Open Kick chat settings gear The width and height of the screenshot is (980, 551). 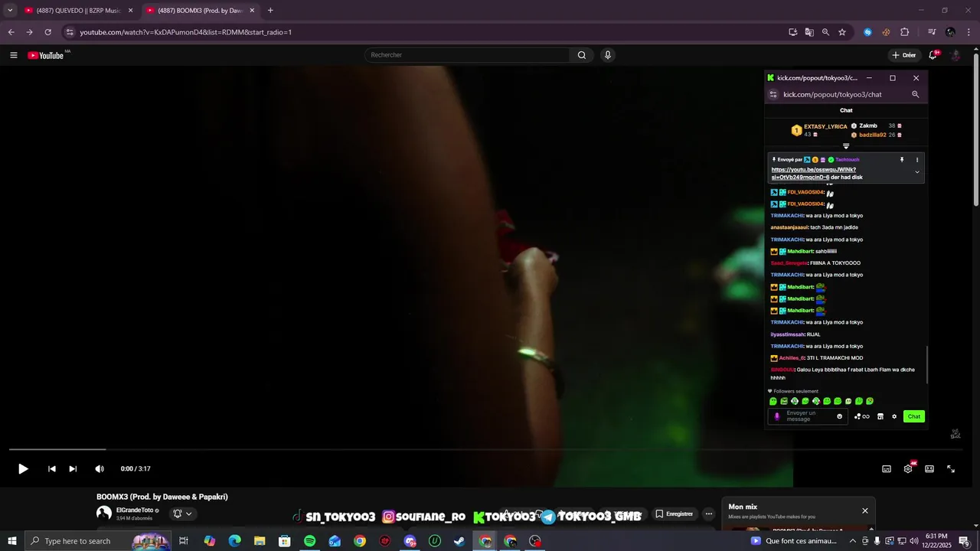[894, 416]
